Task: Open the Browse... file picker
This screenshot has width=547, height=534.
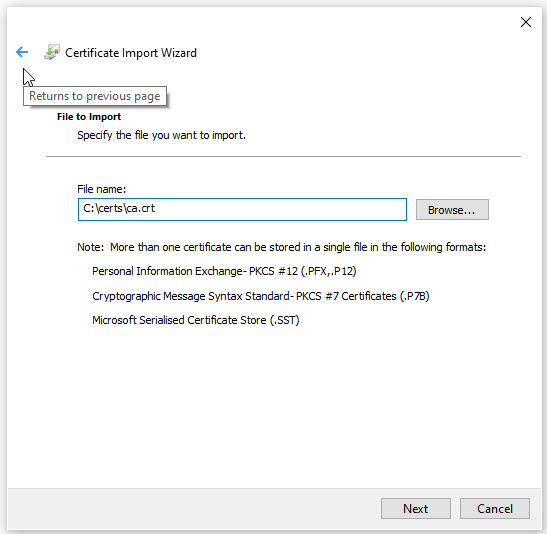Action: coord(452,210)
